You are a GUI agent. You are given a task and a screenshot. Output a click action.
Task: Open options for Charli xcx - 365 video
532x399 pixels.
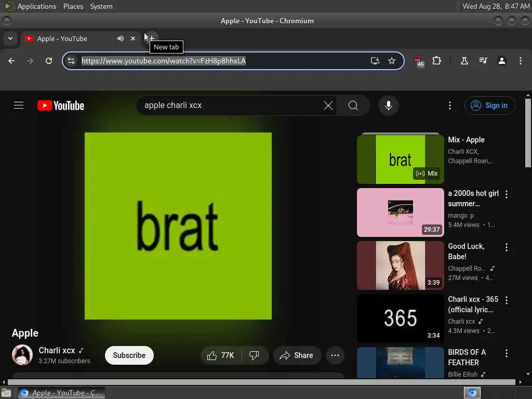(x=507, y=300)
